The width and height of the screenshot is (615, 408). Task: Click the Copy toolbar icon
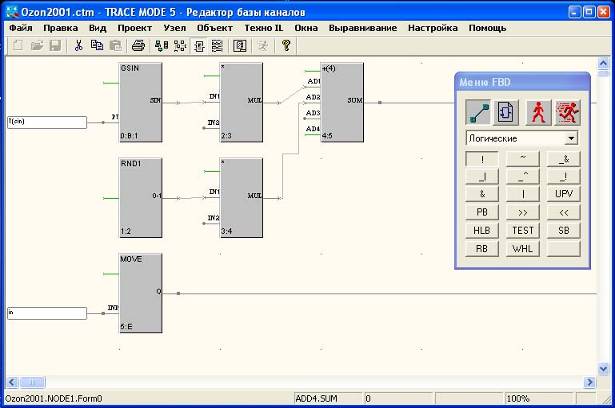(97, 46)
